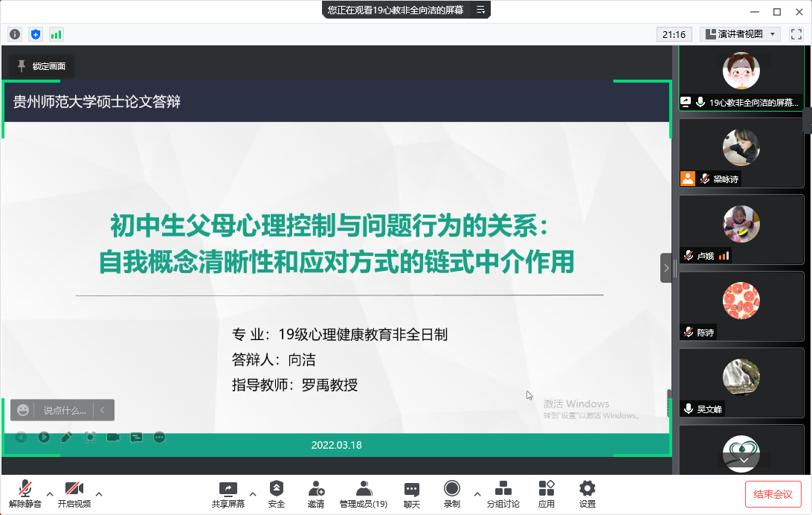Pin the view with 锁定画面
Screen dimensions: 812x515
click(x=42, y=66)
